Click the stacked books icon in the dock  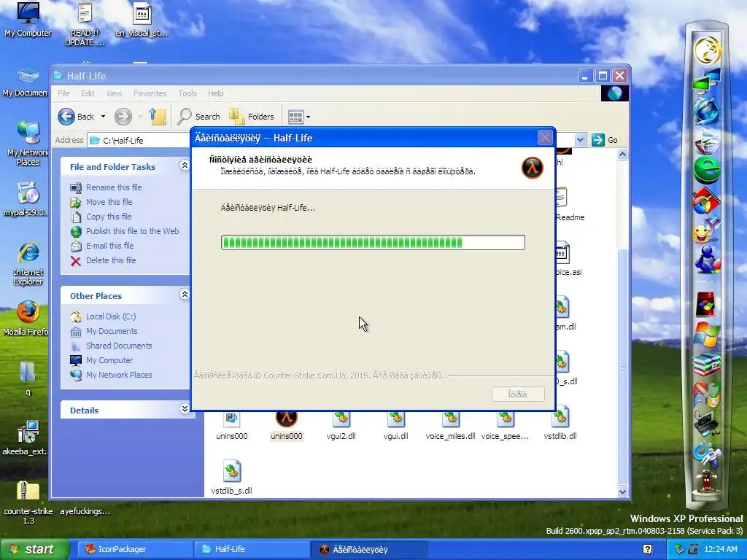pos(707,364)
